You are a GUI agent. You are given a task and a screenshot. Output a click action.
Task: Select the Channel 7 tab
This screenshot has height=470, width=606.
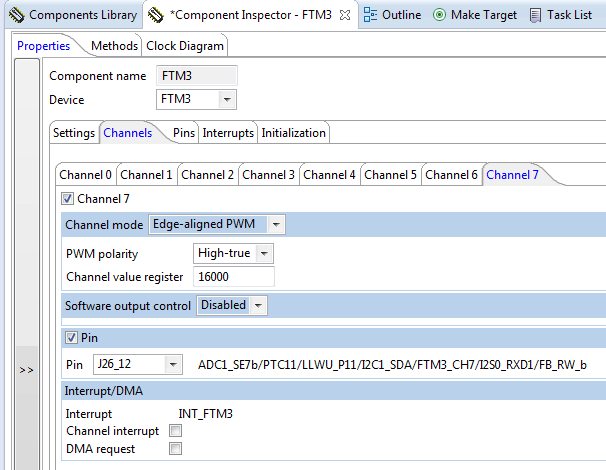click(512, 175)
